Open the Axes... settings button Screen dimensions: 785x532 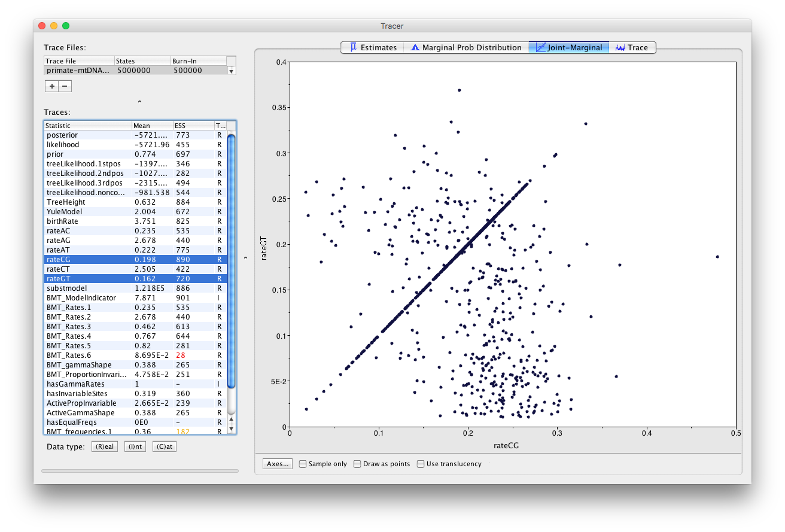tap(278, 464)
